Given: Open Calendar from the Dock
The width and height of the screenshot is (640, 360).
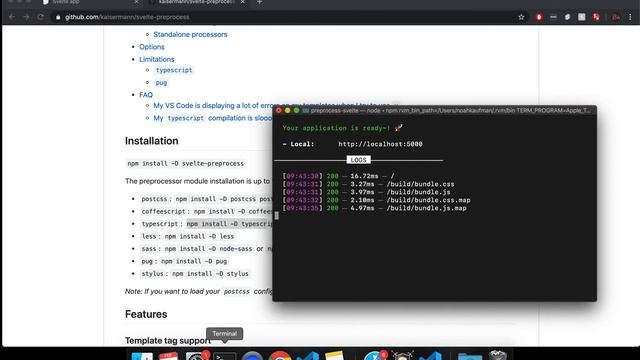Looking at the screenshot, I should (168, 356).
